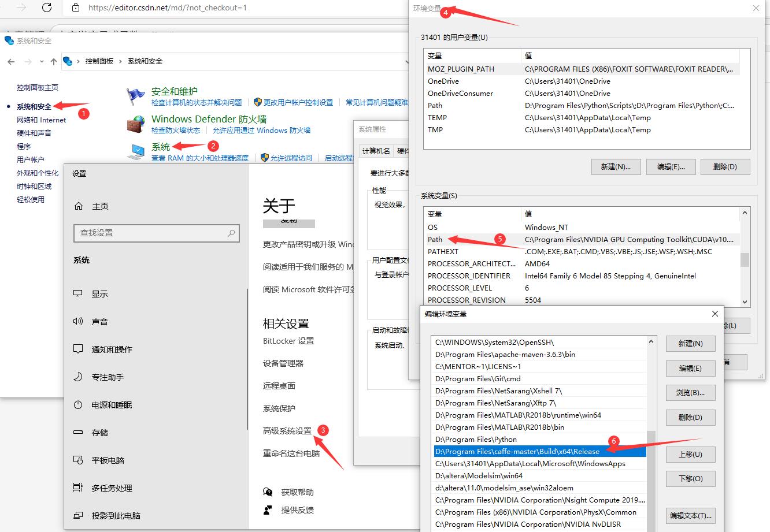Click in the Settings search field (查找设置)
The width and height of the screenshot is (770, 532).
[x=156, y=233]
